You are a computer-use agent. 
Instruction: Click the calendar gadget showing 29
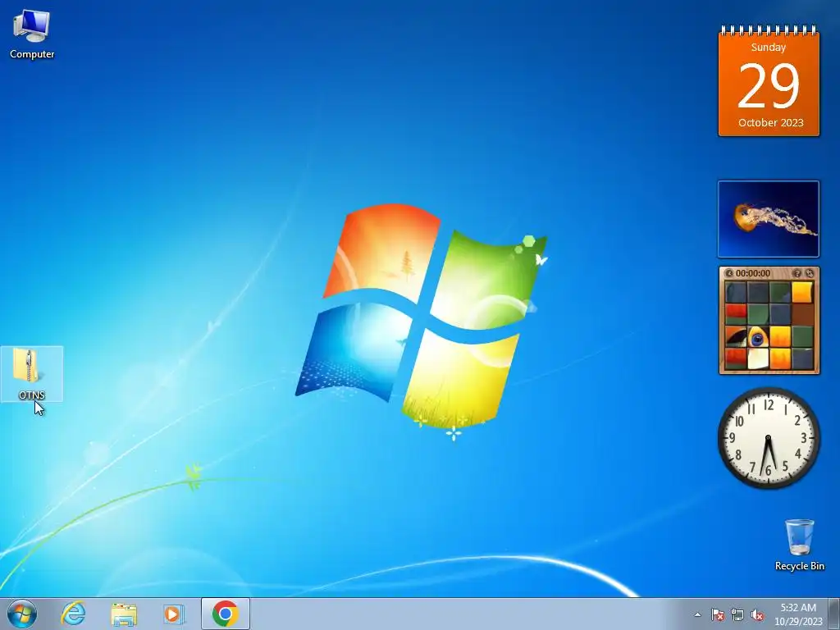click(769, 81)
